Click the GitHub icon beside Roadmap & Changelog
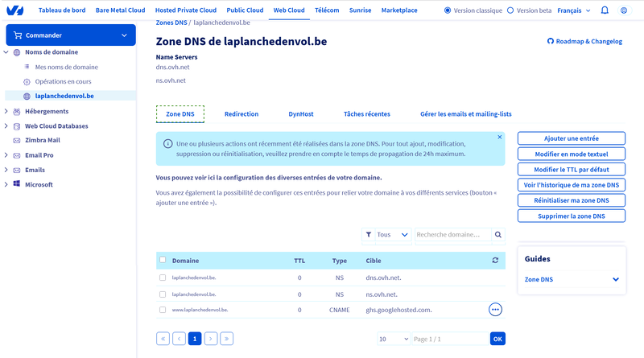The height and width of the screenshot is (358, 644). (x=551, y=41)
